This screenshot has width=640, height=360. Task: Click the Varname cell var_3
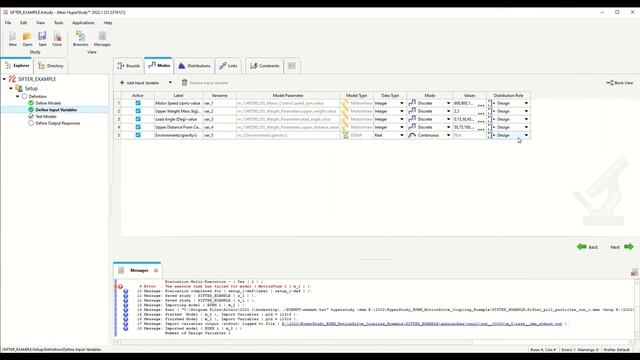pyautogui.click(x=219, y=119)
